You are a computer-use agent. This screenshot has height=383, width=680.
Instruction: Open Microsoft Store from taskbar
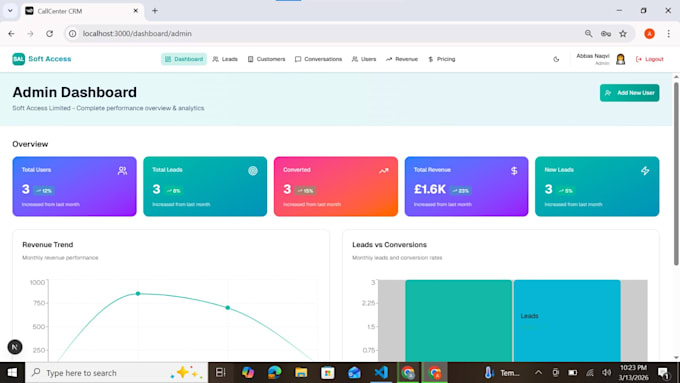click(327, 373)
